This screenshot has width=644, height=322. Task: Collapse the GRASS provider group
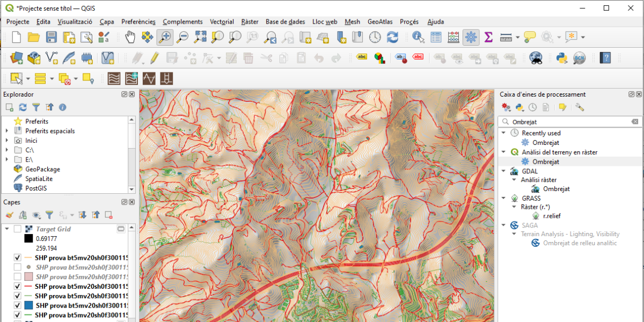tap(503, 198)
